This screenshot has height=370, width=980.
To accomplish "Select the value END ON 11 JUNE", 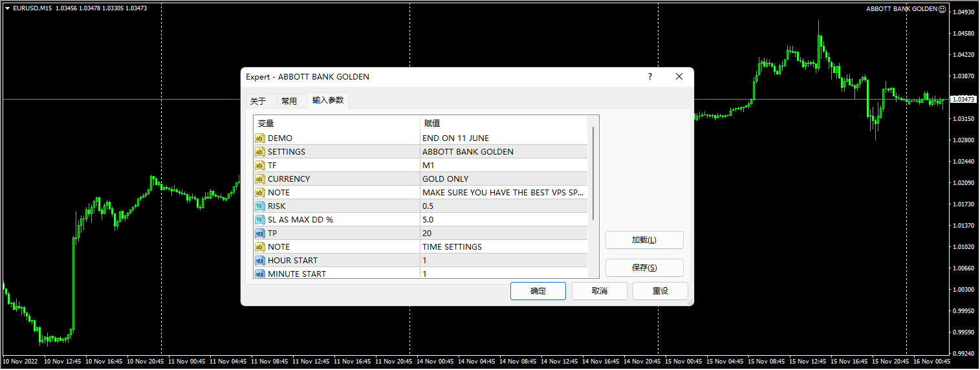I will pyautogui.click(x=505, y=138).
